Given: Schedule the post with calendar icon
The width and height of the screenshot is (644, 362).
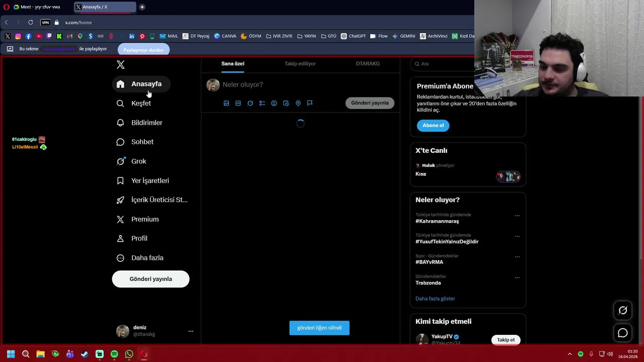Looking at the screenshot, I should [x=286, y=103].
